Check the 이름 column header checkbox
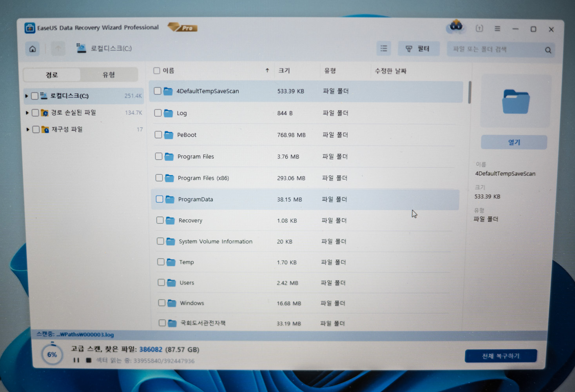This screenshot has height=392, width=575. (156, 71)
